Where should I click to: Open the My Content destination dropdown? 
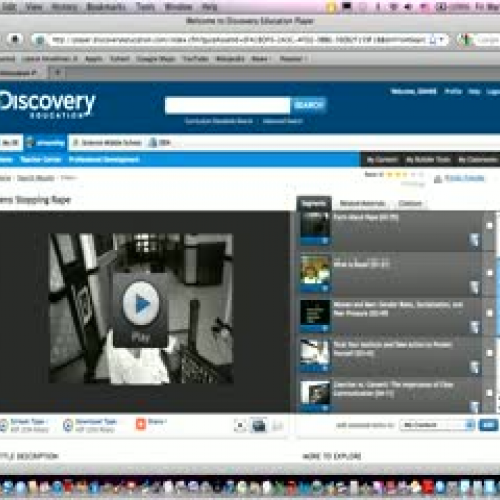click(x=437, y=425)
